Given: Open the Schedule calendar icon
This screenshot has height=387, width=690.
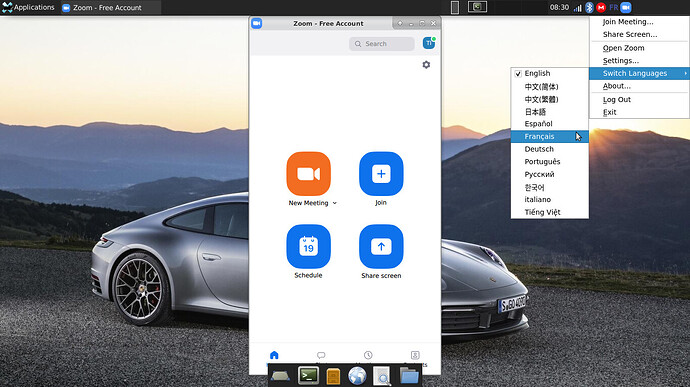Looking at the screenshot, I should tap(308, 247).
